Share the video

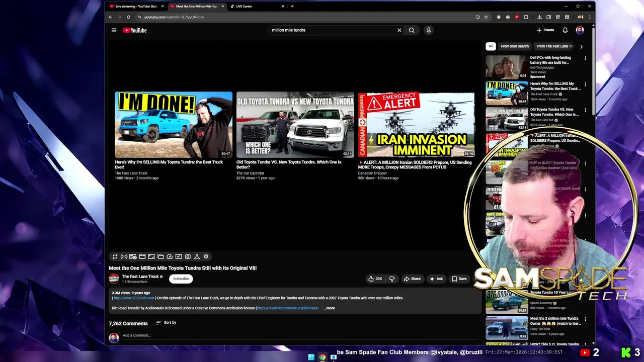click(412, 279)
